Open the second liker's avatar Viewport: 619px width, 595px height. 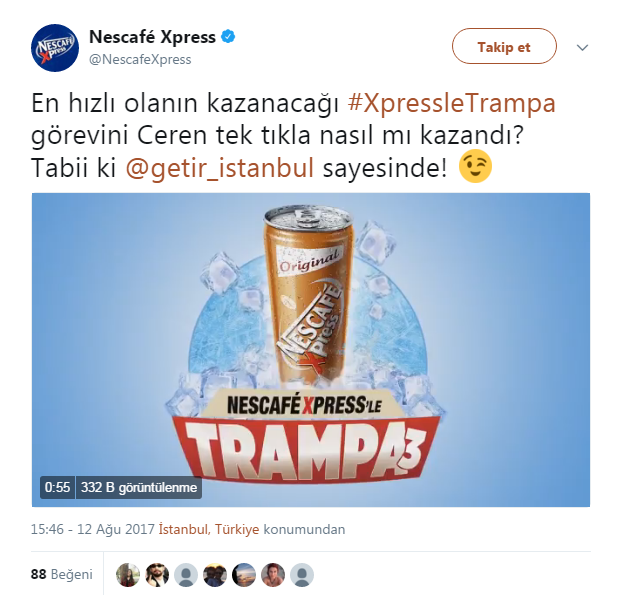click(x=157, y=574)
